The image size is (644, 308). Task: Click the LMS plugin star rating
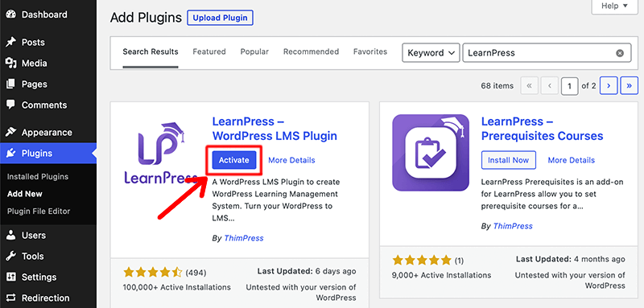152,273
